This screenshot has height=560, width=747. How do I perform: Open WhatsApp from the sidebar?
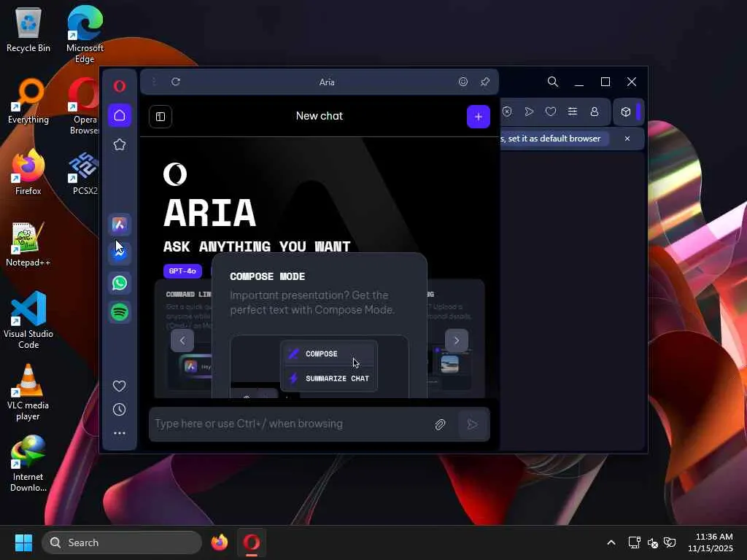119,283
